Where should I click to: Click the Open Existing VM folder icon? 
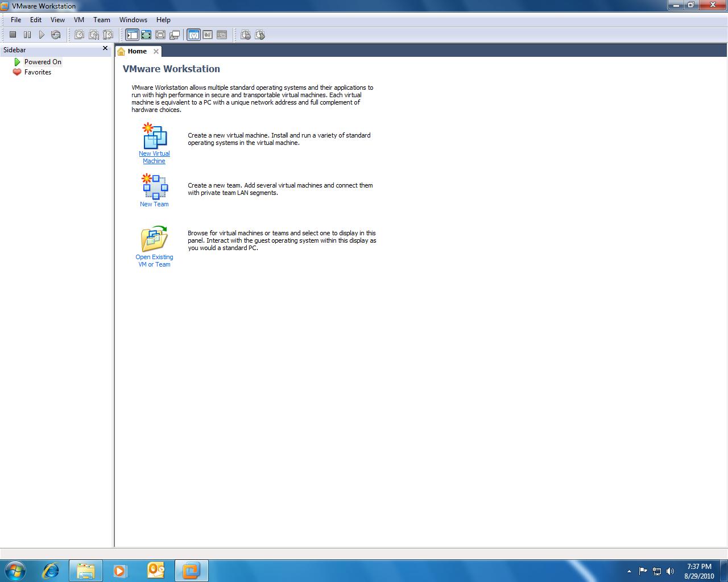[154, 239]
